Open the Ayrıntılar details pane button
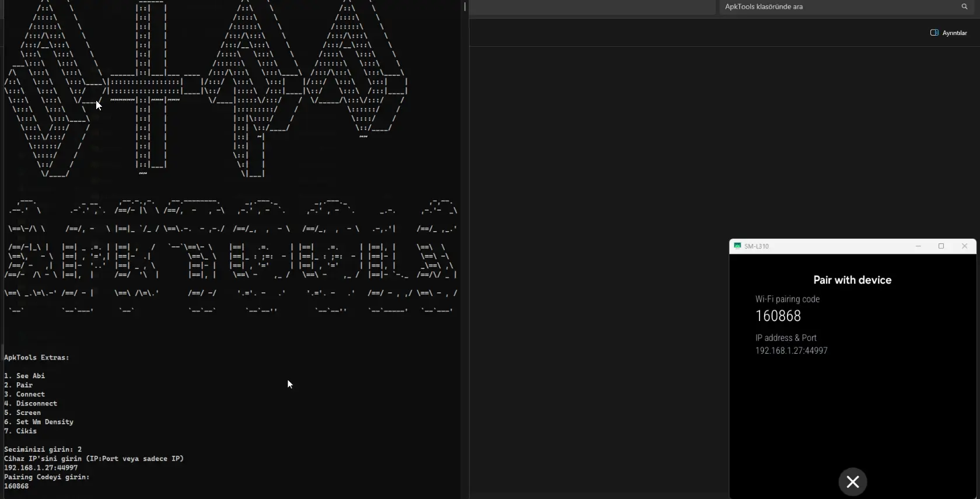 949,33
